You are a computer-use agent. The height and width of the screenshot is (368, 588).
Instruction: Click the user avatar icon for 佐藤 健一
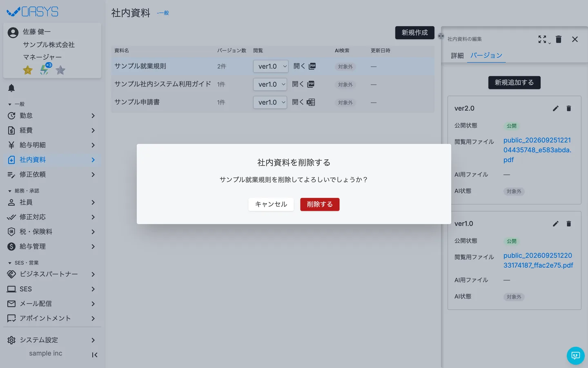(x=13, y=33)
